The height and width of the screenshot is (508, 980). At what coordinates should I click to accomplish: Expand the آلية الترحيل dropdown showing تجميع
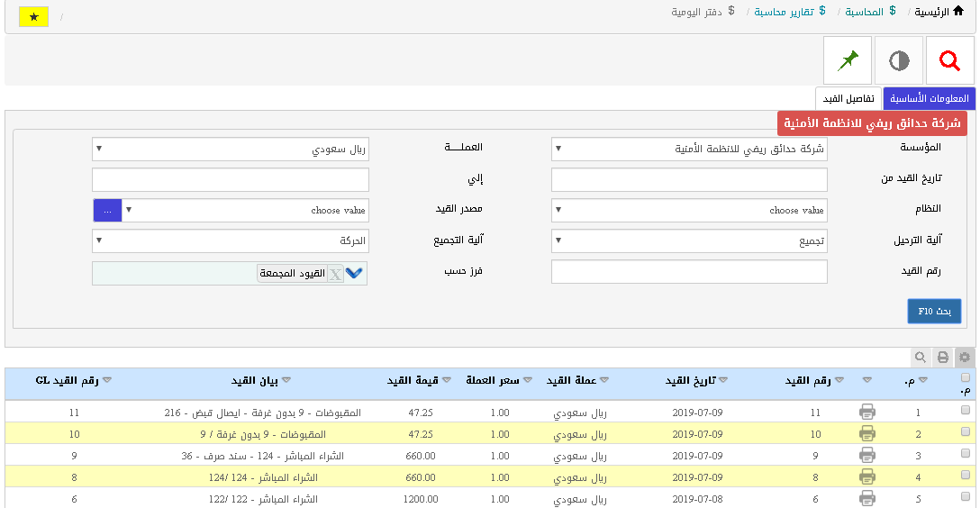coord(689,240)
